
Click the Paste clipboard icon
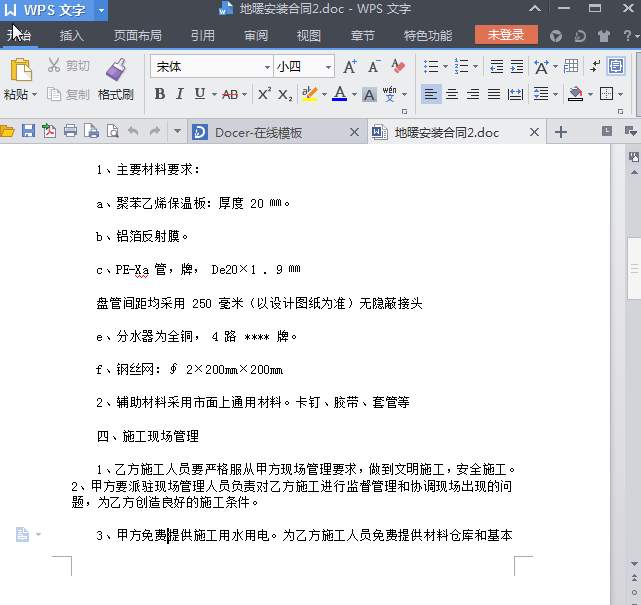pos(21,69)
